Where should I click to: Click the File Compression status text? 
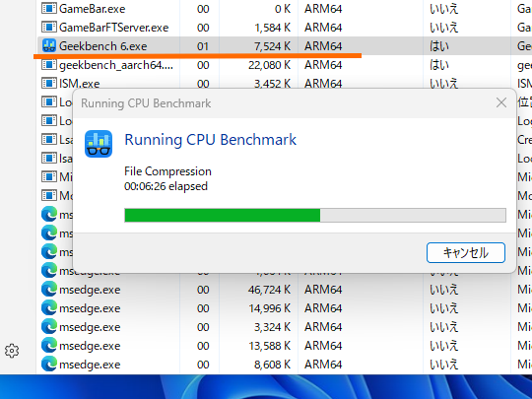click(167, 171)
